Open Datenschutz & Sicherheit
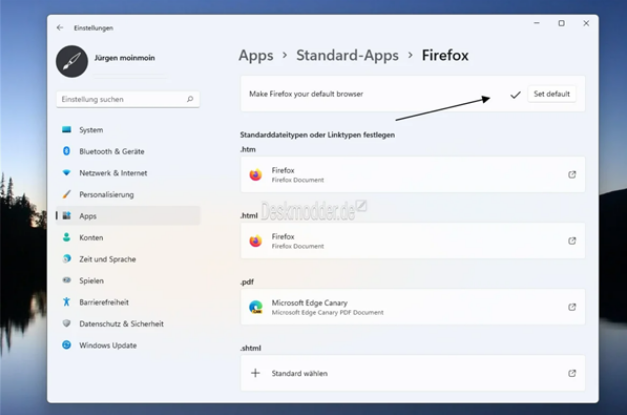The image size is (627, 415). [128, 324]
